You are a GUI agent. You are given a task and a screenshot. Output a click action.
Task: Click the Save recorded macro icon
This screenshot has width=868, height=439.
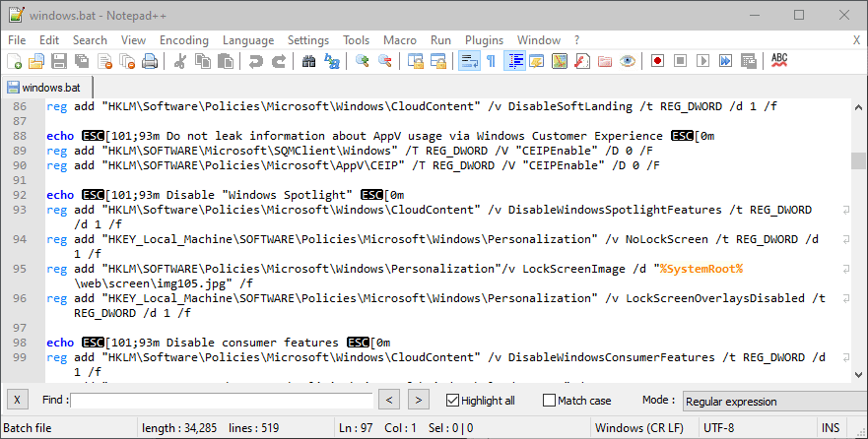tap(749, 61)
